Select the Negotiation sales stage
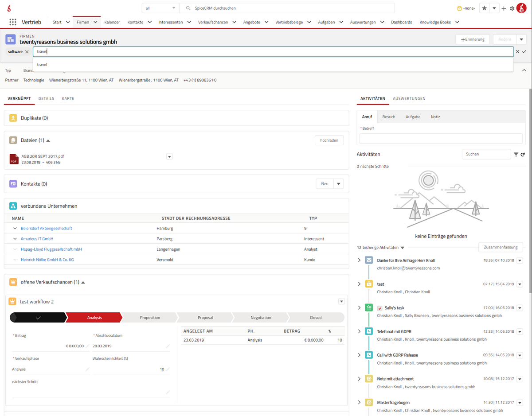The image size is (532, 416). click(x=261, y=318)
